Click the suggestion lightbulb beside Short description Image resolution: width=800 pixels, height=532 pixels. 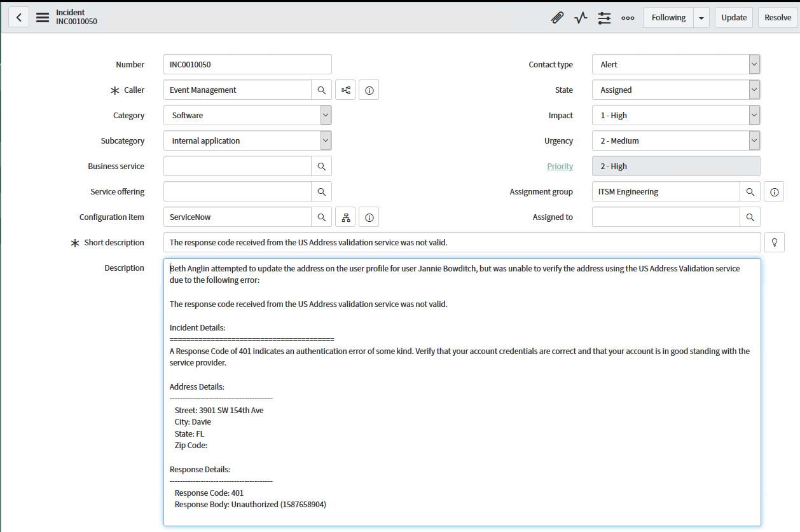tap(774, 242)
